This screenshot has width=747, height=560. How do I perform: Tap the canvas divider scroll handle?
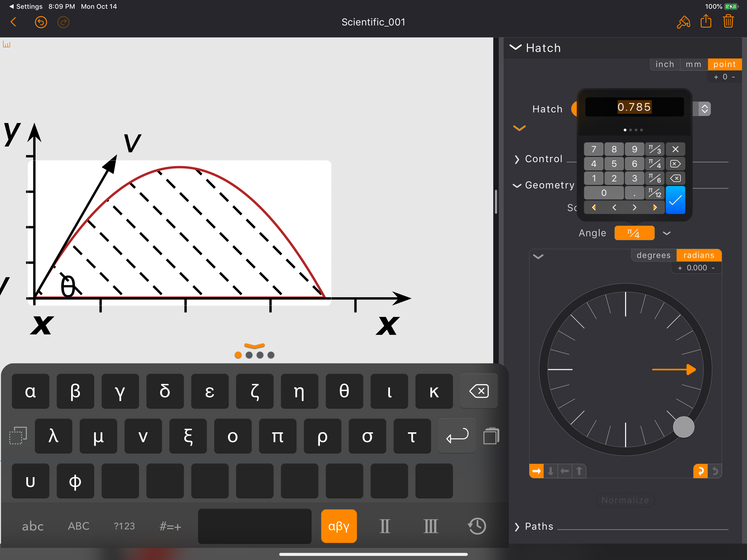click(x=496, y=202)
